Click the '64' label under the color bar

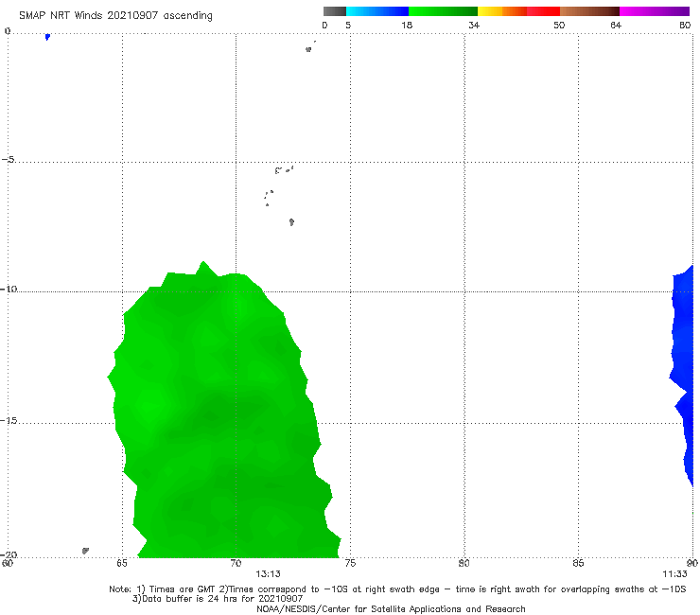coord(616,25)
